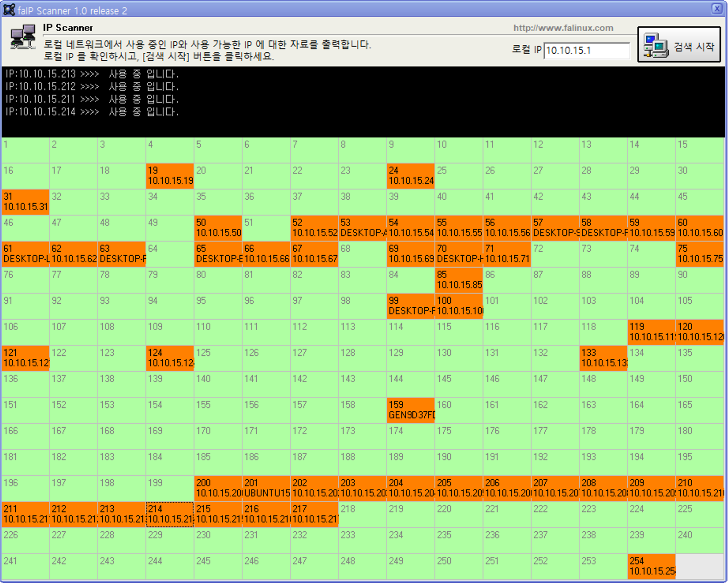Image resolution: width=728 pixels, height=583 pixels.
Task: Click the network computers icon beside IP Scanner
Action: (x=23, y=37)
